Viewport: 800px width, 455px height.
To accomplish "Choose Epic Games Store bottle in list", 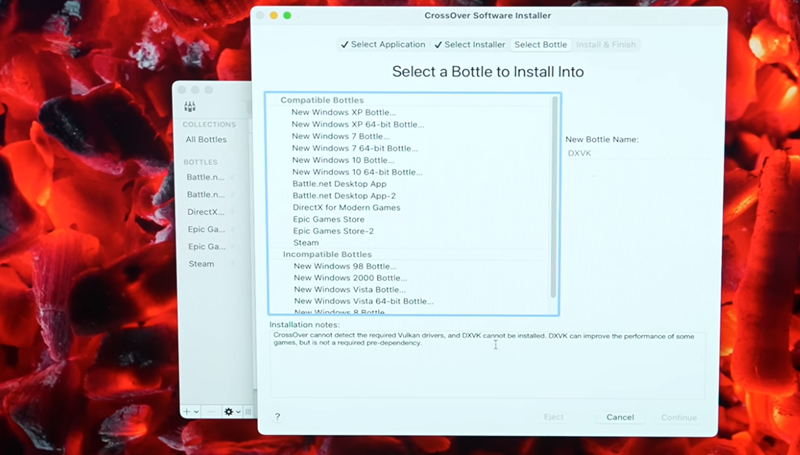I will (x=329, y=219).
